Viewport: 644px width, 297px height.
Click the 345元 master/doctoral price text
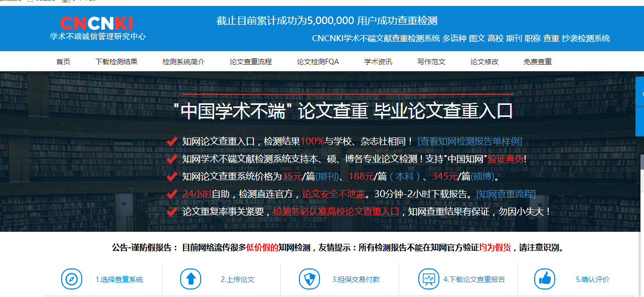pyautogui.click(x=445, y=177)
